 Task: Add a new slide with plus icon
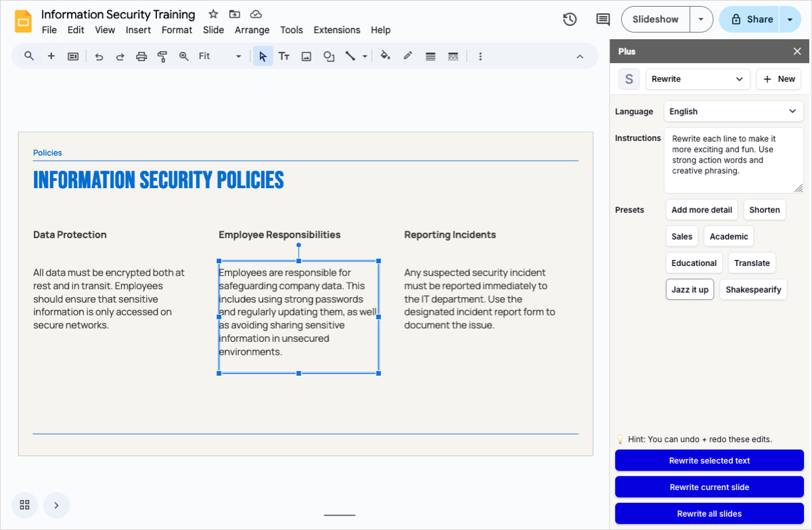51,56
